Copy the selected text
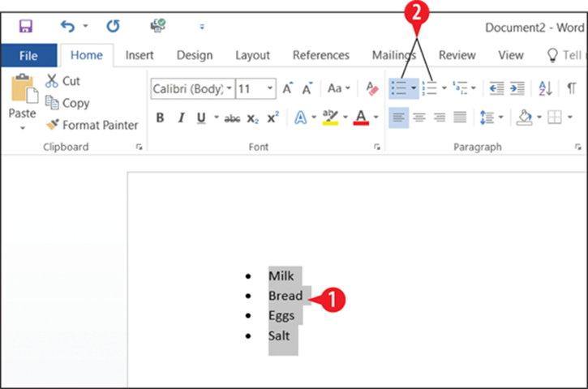The image size is (588, 389). [67, 103]
